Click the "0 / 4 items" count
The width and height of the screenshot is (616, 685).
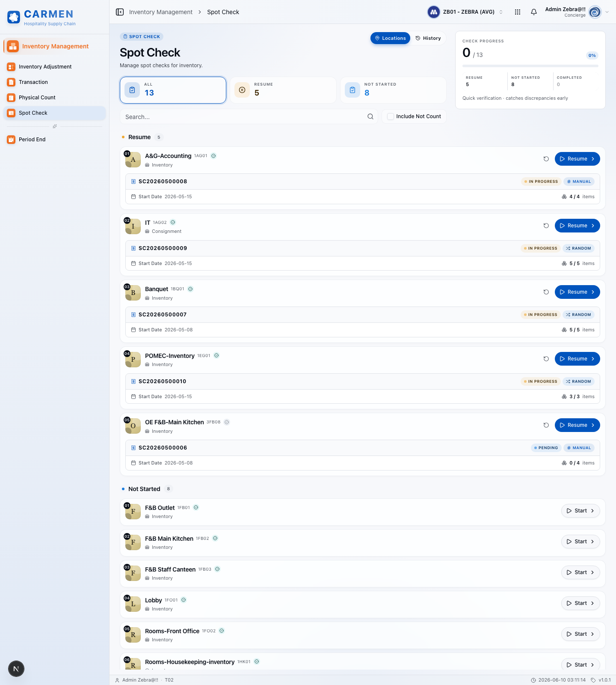(578, 463)
